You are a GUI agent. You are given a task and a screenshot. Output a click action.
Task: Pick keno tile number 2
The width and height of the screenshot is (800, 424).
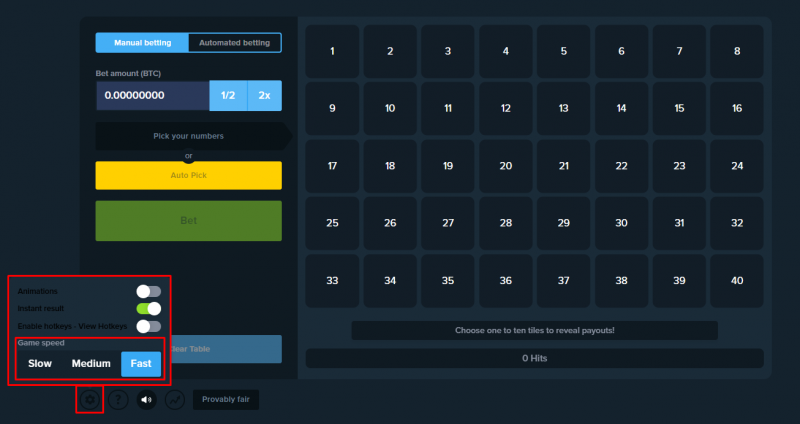tap(390, 51)
